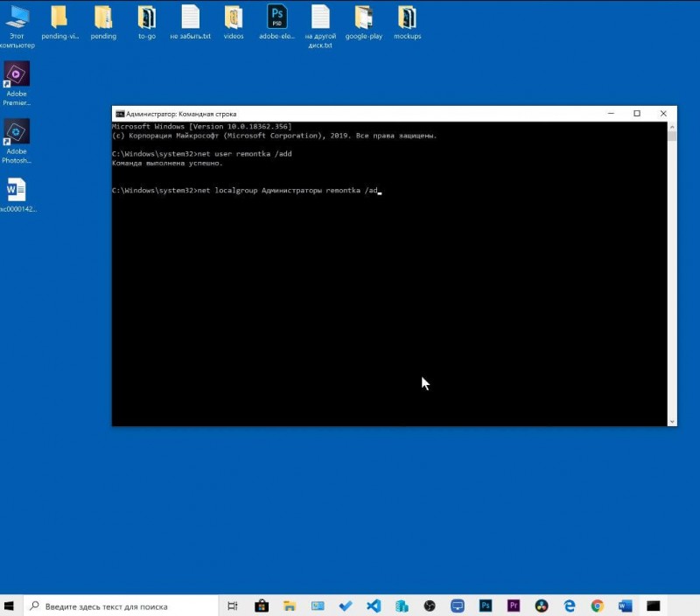Image resolution: width=700 pixels, height=616 pixels.
Task: Click the taskbar search field
Action: point(121,606)
